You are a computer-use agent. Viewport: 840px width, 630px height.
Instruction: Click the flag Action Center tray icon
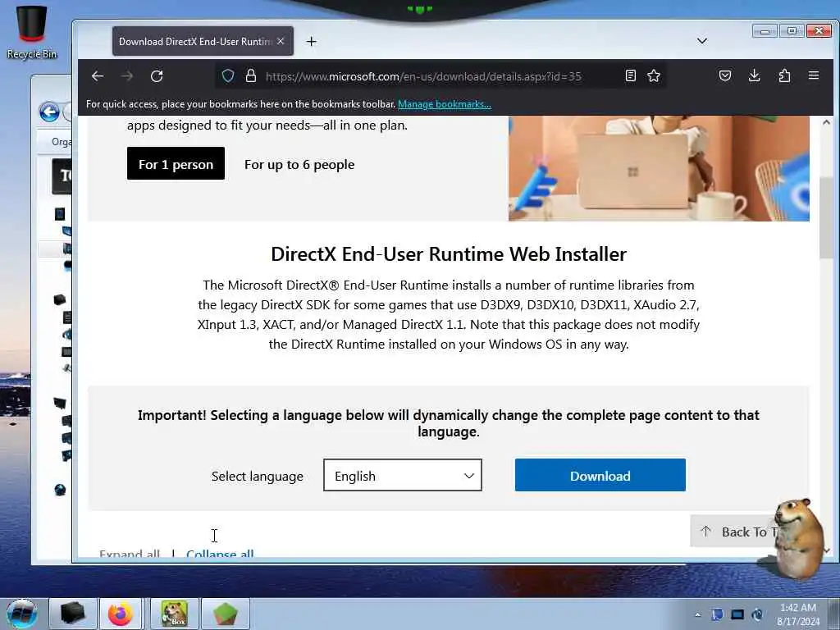(x=717, y=614)
